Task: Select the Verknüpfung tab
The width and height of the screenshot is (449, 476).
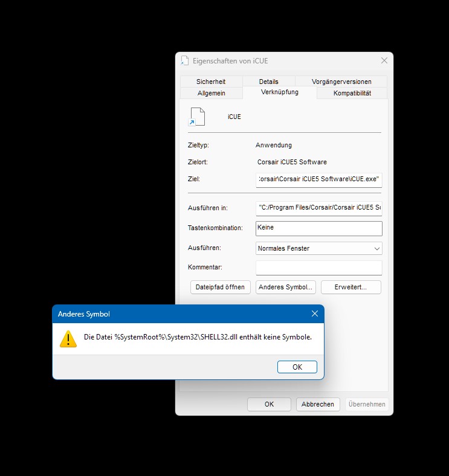Action: pyautogui.click(x=279, y=92)
